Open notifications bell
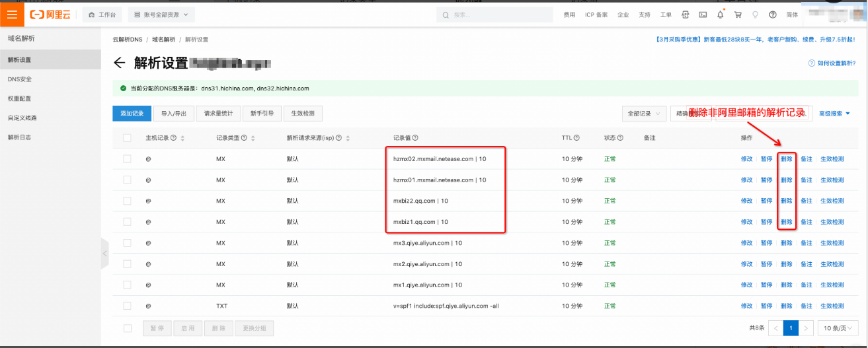 coord(721,15)
